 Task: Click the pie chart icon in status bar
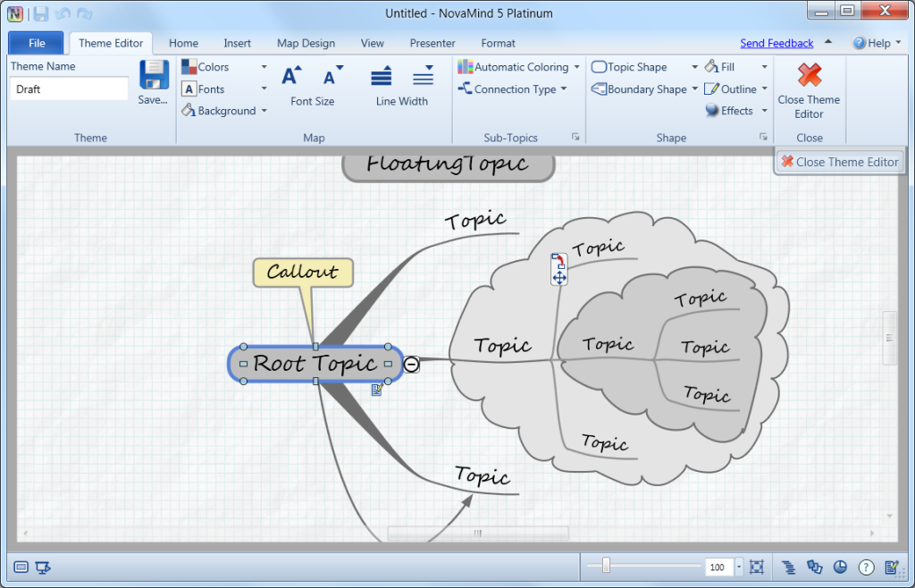840,567
